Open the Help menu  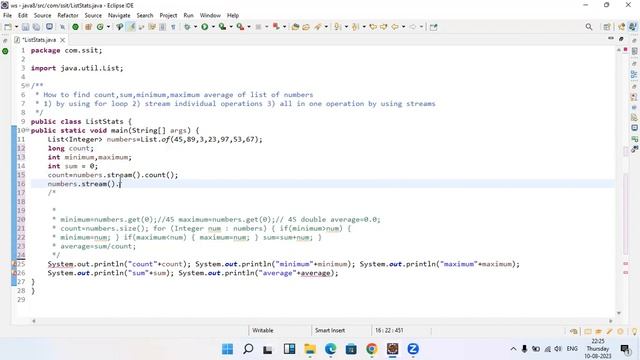[x=233, y=16]
